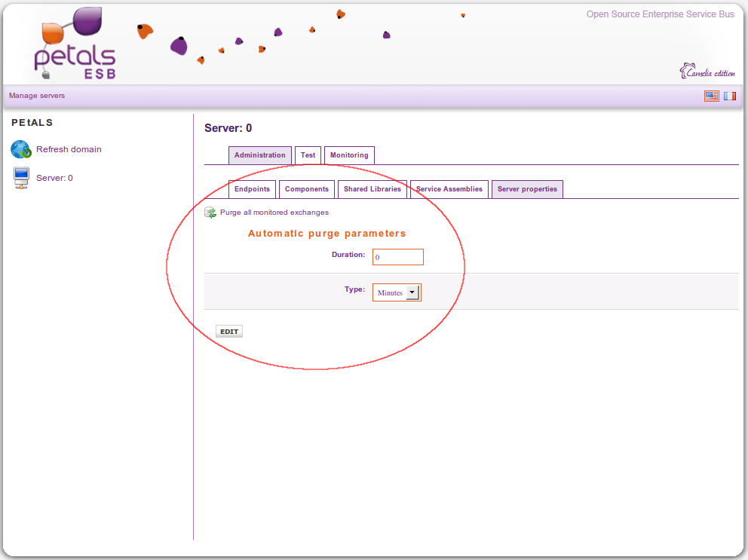Show the Endpoints sub-tab
This screenshot has width=748, height=560.
[x=252, y=189]
